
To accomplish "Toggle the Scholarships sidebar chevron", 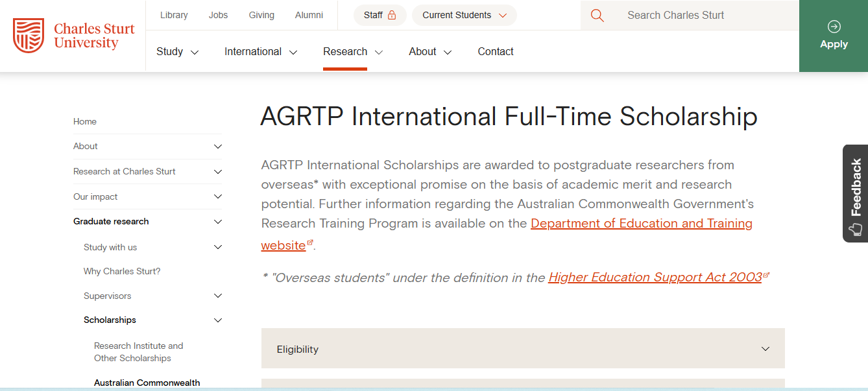I will 218,320.
